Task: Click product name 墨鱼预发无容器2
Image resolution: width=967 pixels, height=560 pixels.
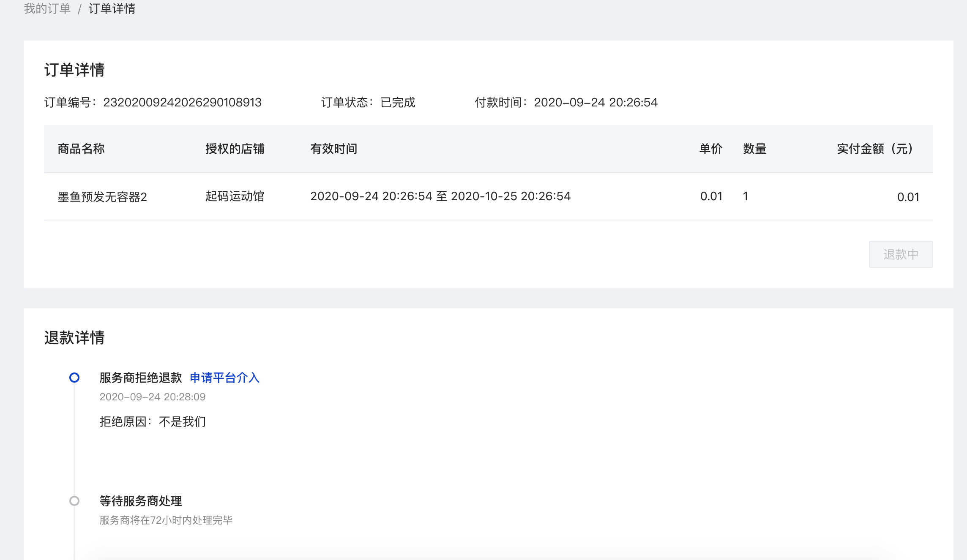Action: click(102, 197)
